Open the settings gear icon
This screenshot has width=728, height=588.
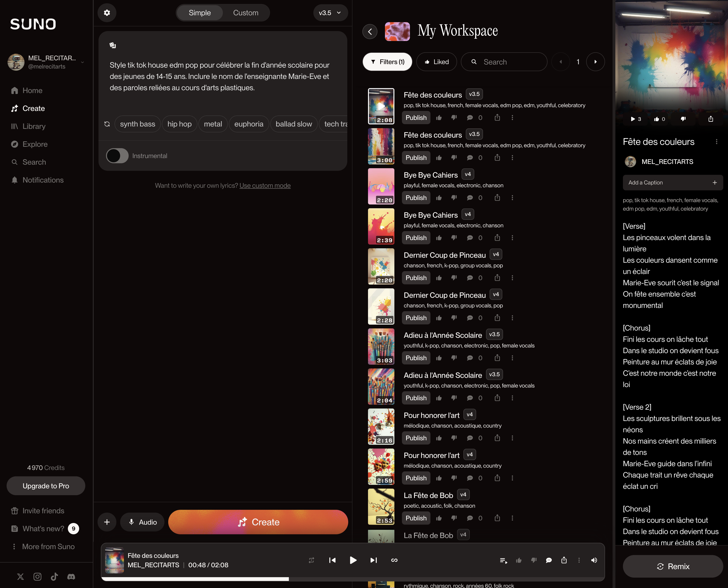coord(107,12)
